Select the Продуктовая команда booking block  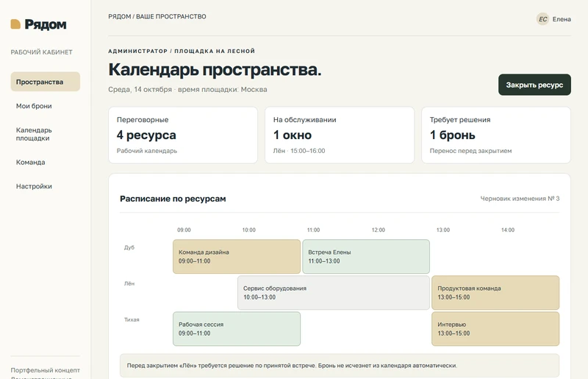tap(495, 293)
